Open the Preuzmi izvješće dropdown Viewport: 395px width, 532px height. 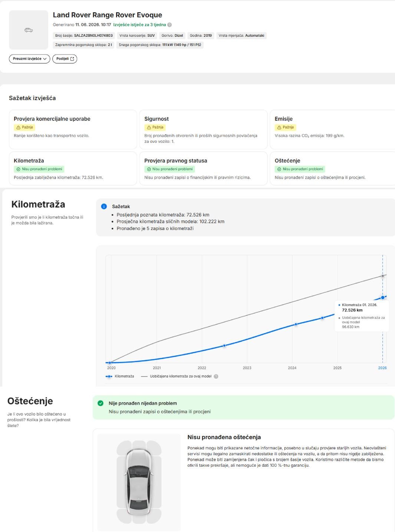point(29,59)
